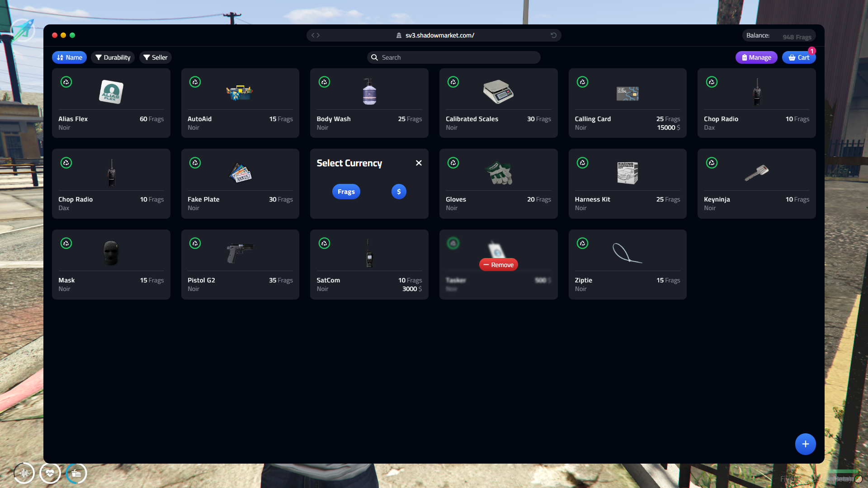This screenshot has height=488, width=868.
Task: Click the browser reload icon
Action: coord(553,35)
